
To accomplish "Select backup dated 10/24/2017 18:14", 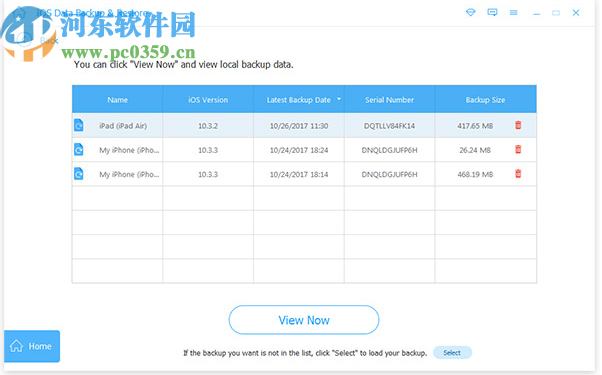I will (299, 174).
